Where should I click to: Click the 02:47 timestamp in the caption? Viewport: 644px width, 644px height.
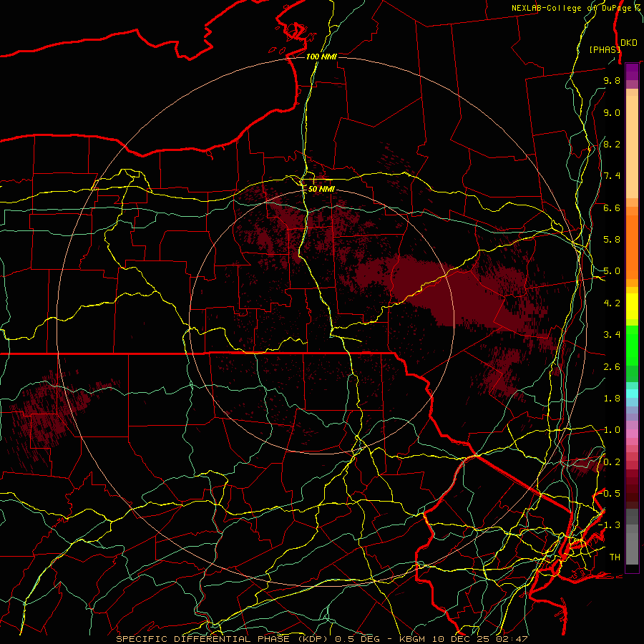(512, 639)
